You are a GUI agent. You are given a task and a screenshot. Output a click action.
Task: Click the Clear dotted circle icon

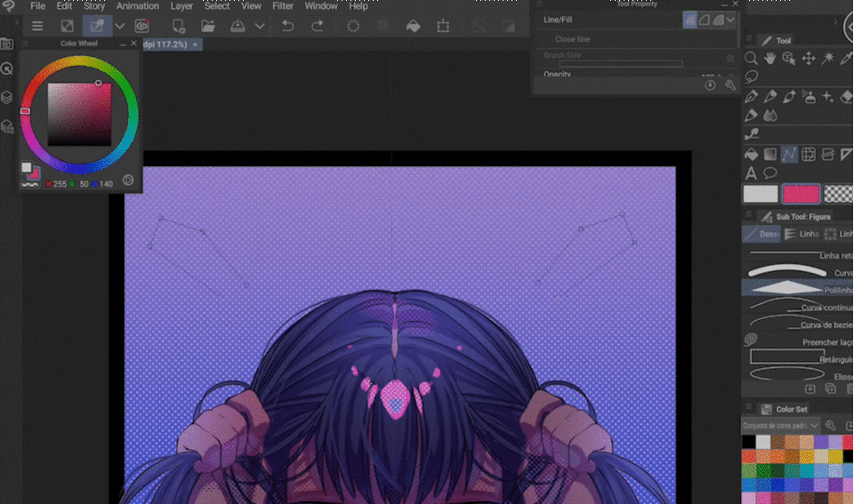[x=353, y=26]
